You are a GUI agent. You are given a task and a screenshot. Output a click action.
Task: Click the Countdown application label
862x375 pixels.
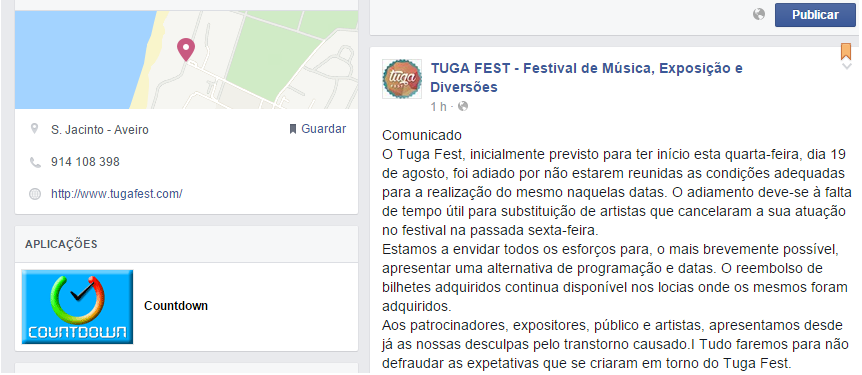pyautogui.click(x=176, y=306)
